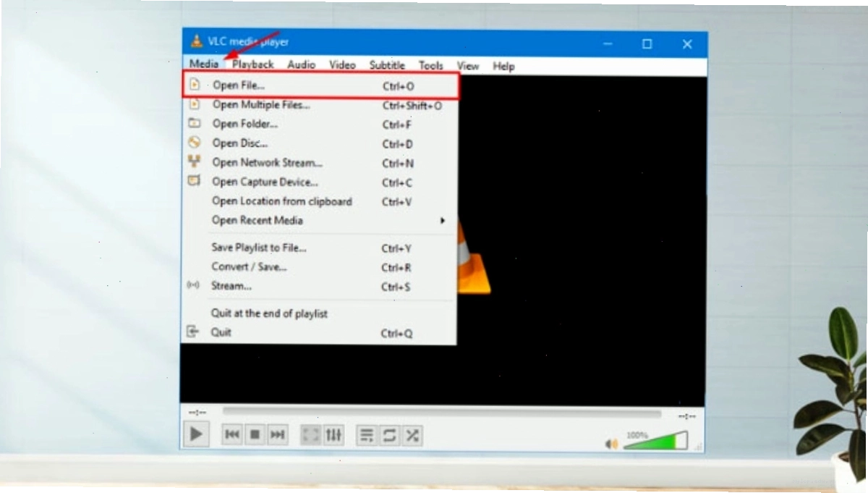The image size is (868, 493).
Task: Choose Open Multiple Files... entry
Action: point(320,105)
